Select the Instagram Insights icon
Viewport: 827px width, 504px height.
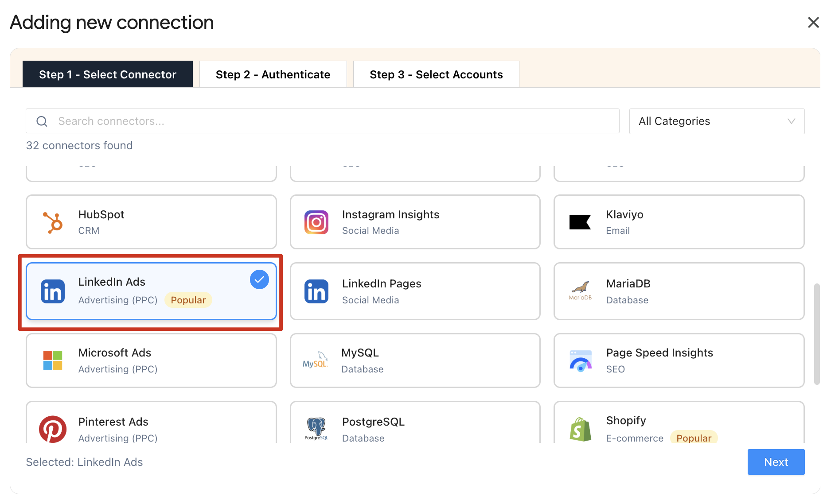coord(316,222)
